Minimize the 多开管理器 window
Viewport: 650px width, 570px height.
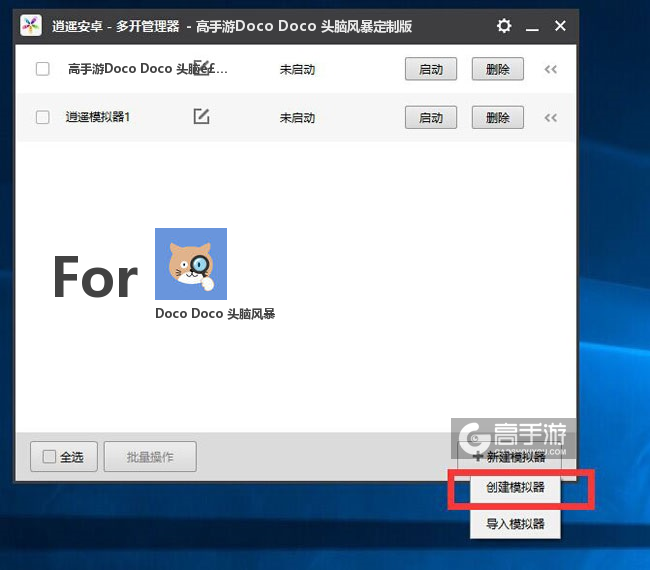[532, 29]
